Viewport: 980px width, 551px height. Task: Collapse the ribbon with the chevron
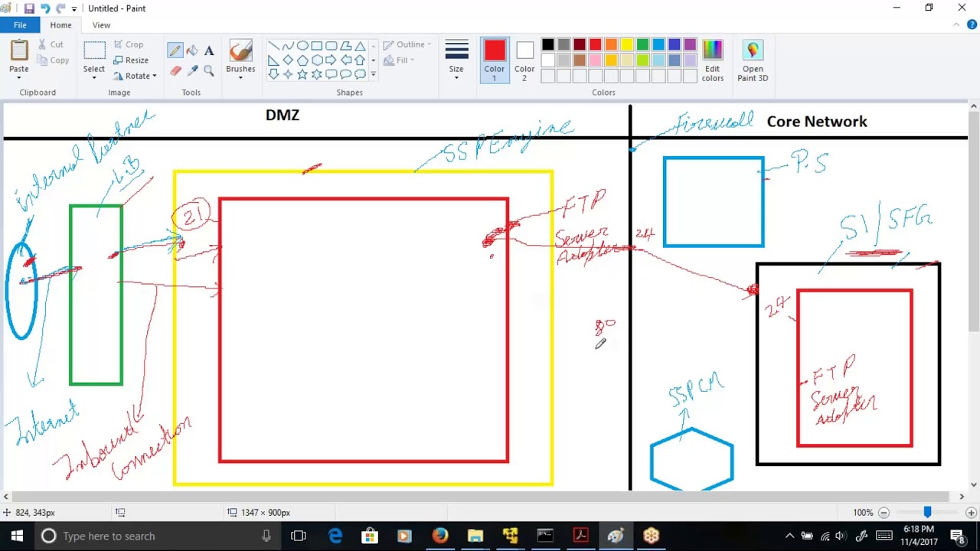pyautogui.click(x=955, y=25)
